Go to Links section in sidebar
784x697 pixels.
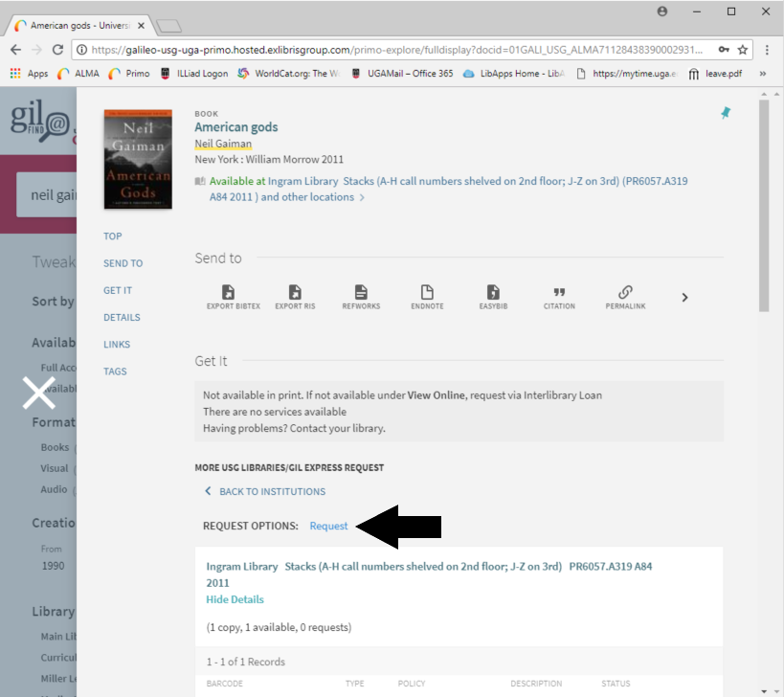coord(117,344)
